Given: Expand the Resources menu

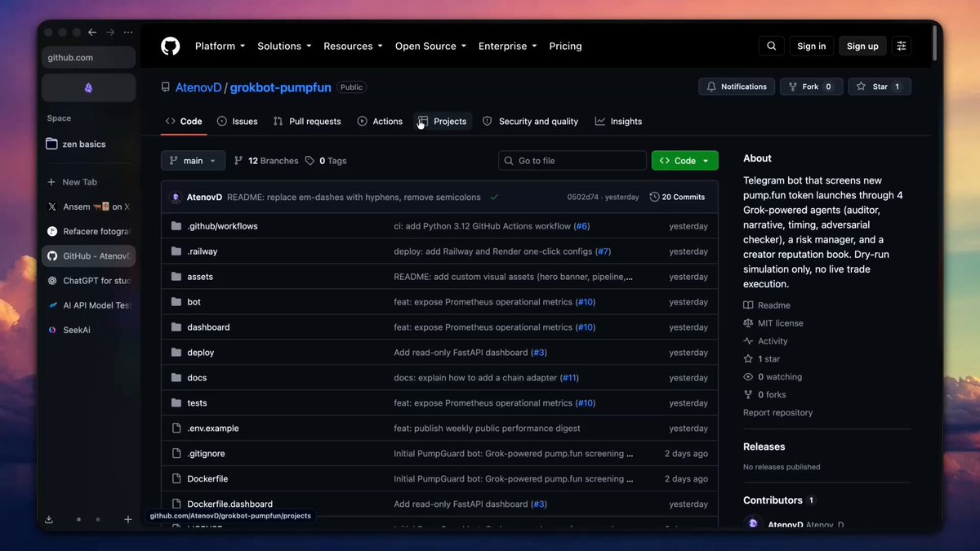Looking at the screenshot, I should [x=353, y=47].
